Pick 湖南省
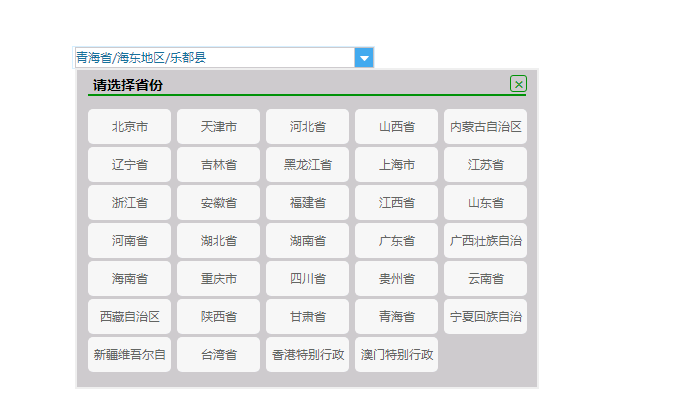The width and height of the screenshot is (689, 416). click(x=308, y=241)
